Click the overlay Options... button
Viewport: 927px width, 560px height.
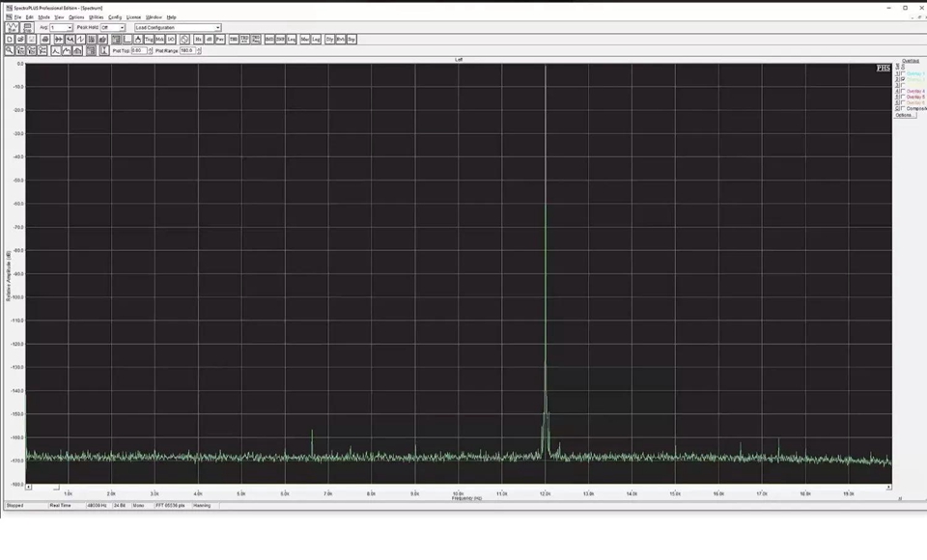[904, 115]
